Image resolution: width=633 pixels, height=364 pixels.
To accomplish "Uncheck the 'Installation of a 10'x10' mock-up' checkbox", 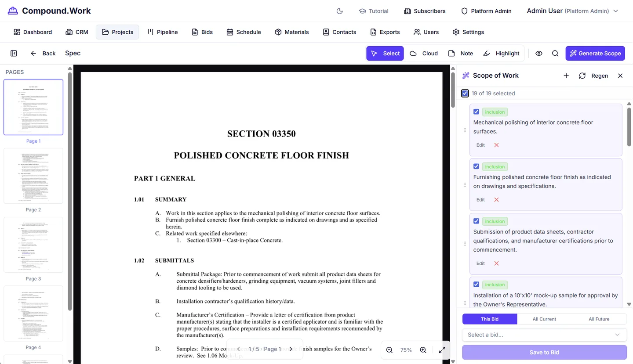I will coord(476,285).
